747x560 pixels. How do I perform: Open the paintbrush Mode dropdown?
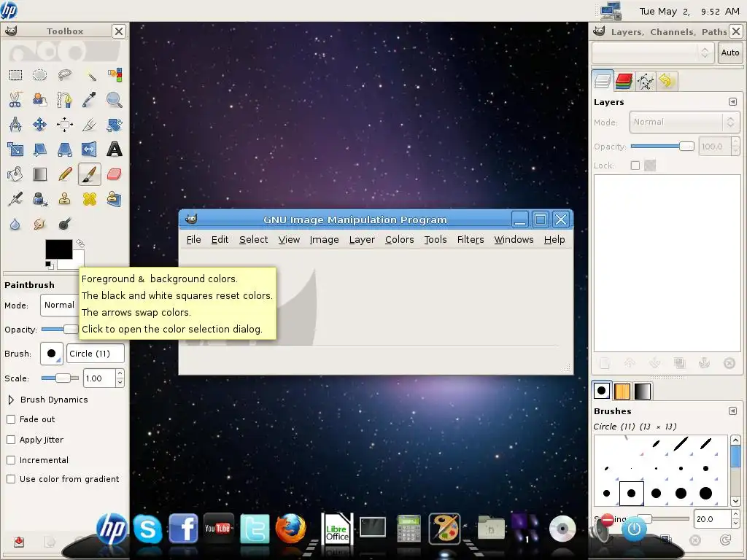pos(60,305)
